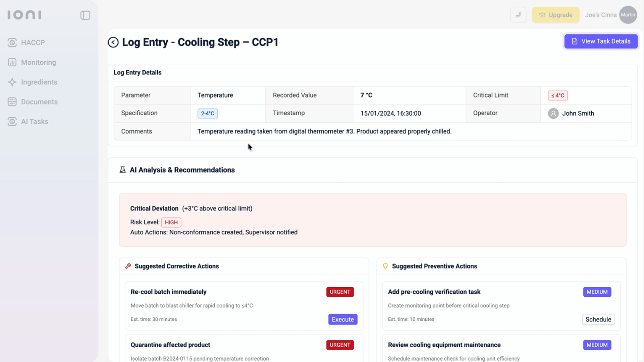Click the HIGH risk level badge

[171, 222]
